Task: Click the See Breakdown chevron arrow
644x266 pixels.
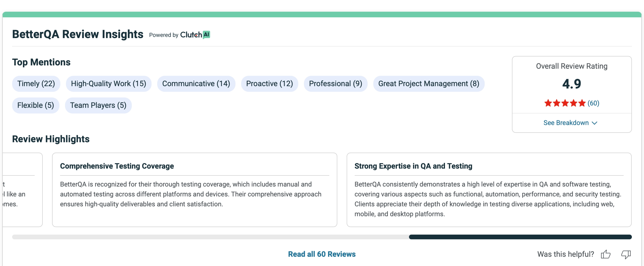Action: point(594,123)
